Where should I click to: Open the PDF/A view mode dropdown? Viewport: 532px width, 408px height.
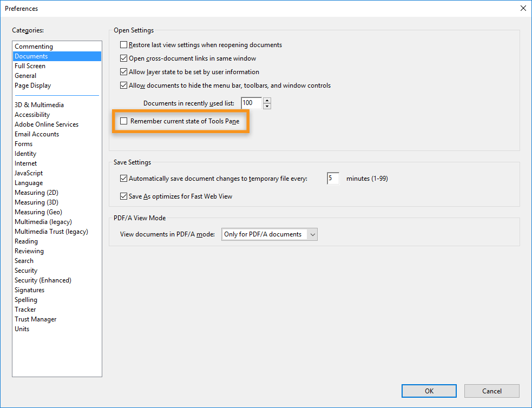313,234
